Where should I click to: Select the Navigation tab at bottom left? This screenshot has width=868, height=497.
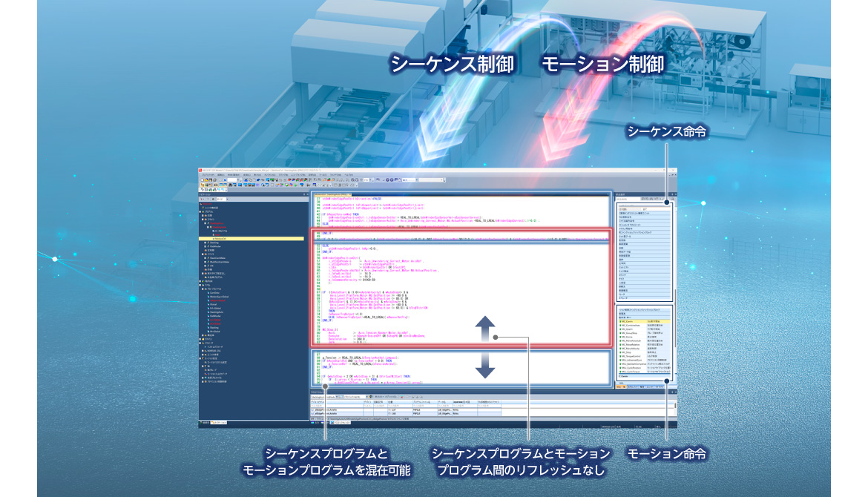219,423
